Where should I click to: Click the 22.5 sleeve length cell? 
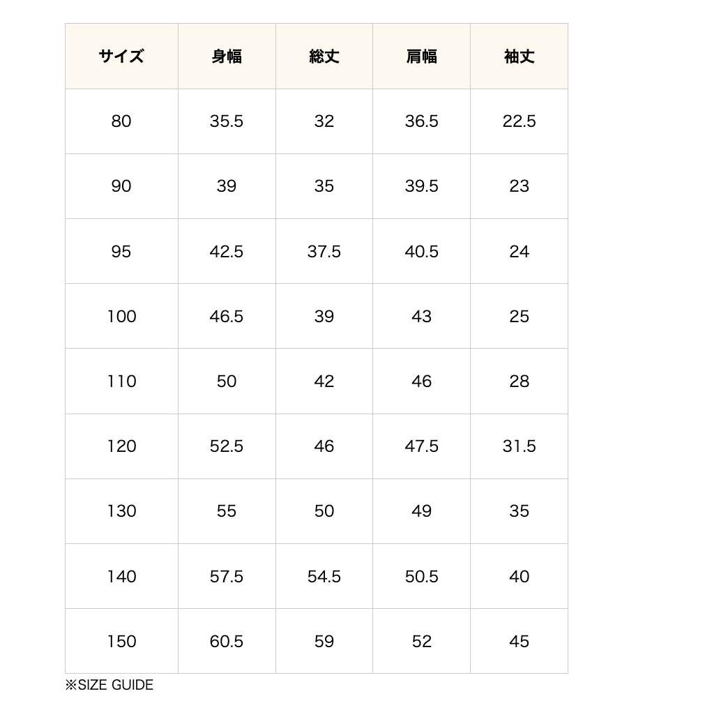[x=520, y=121]
